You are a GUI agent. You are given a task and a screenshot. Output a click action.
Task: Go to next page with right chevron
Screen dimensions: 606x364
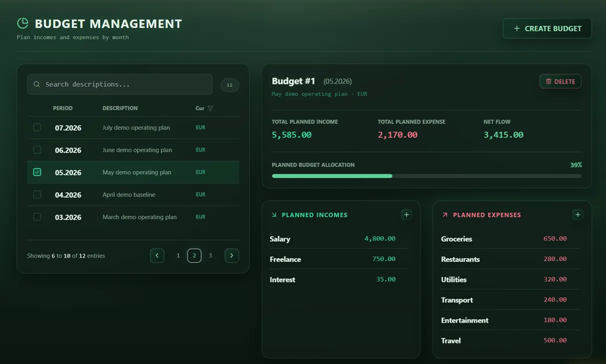coord(232,256)
